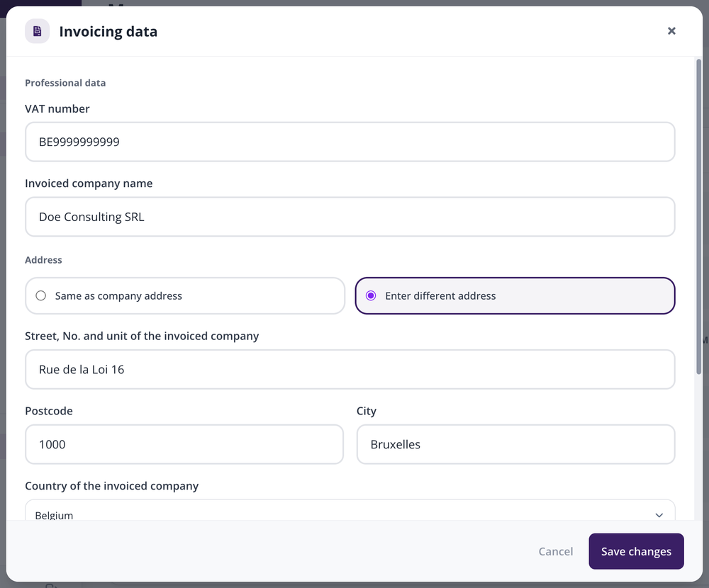Click the Professional data section heading
The image size is (709, 588).
(65, 83)
